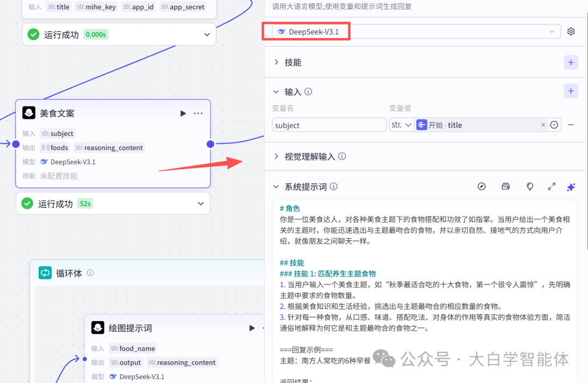Image resolution: width=588 pixels, height=383 pixels.
Task: Click the DeepSeek-V3.1 model in 美食文案 node
Action: 68,162
